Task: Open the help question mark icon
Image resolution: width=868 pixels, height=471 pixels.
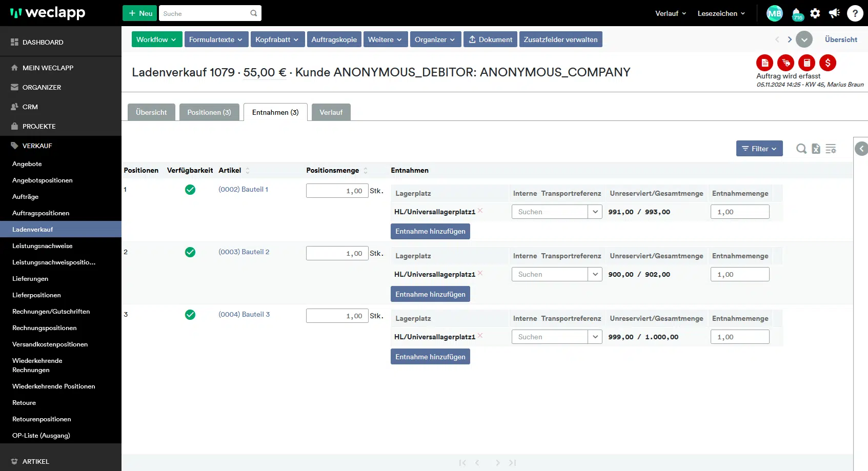Action: pyautogui.click(x=855, y=13)
